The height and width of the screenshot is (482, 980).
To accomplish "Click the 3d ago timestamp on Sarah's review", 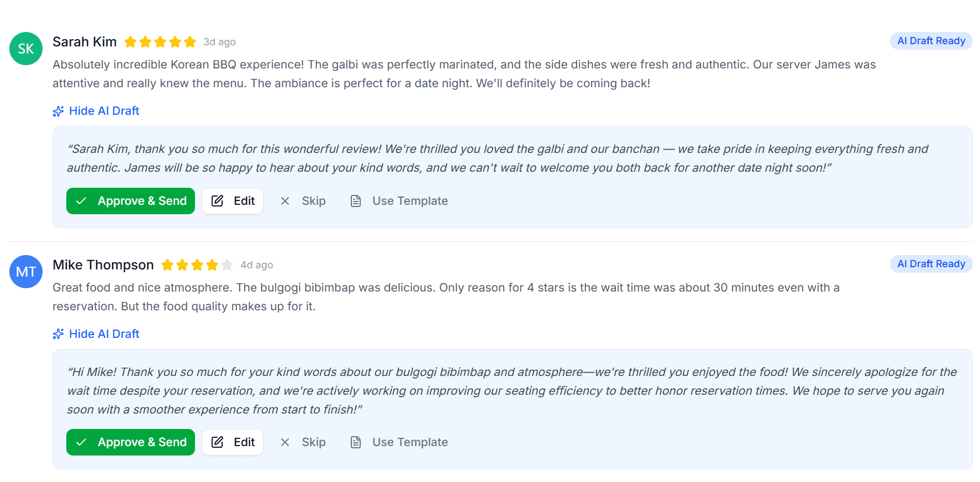I will point(219,42).
